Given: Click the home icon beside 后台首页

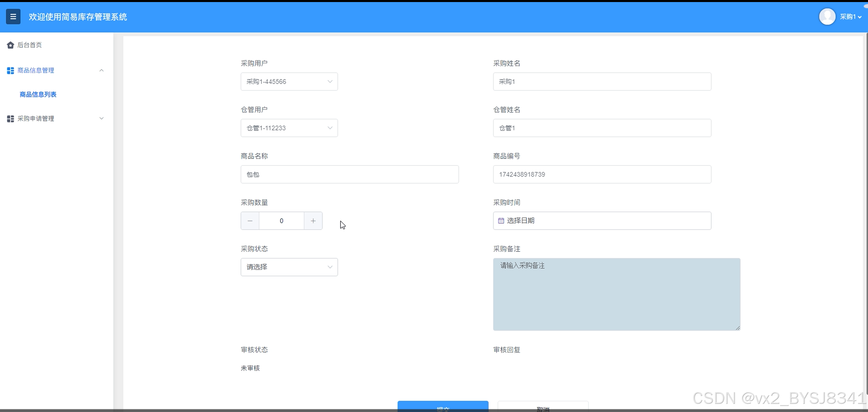Looking at the screenshot, I should (x=10, y=45).
